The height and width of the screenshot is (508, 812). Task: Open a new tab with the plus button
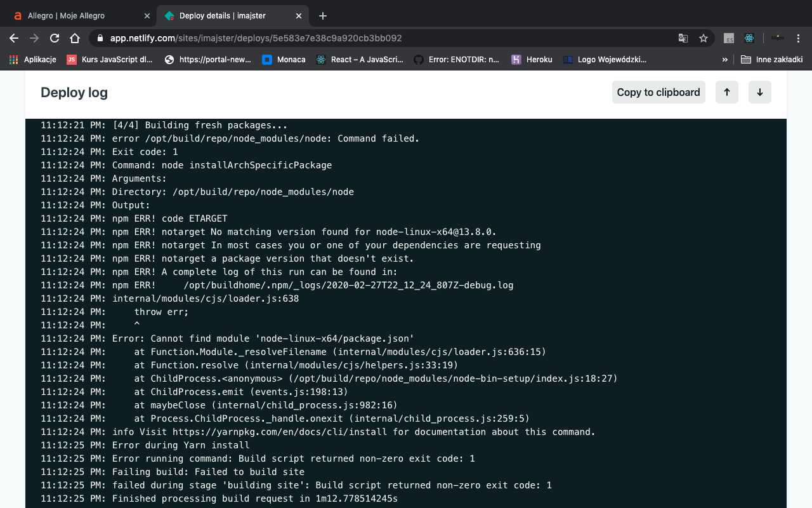click(323, 16)
